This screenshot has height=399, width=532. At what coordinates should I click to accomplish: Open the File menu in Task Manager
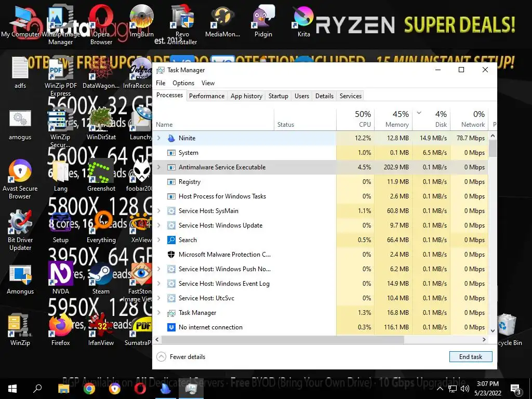[161, 83]
